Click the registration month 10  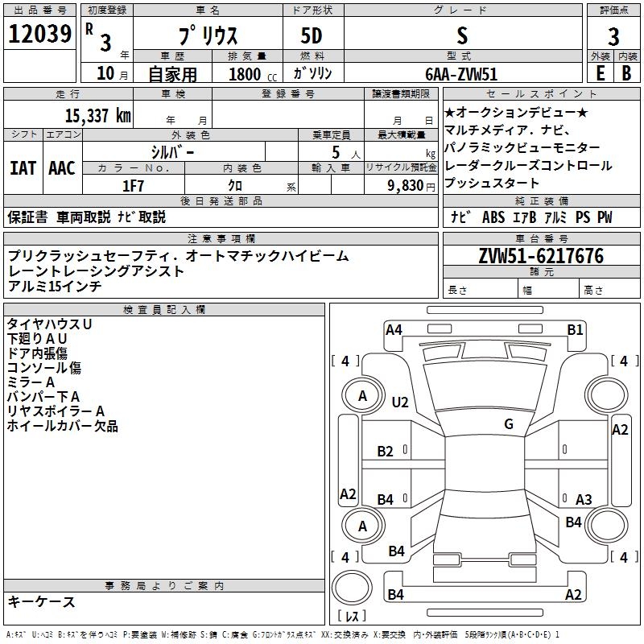pyautogui.click(x=105, y=73)
